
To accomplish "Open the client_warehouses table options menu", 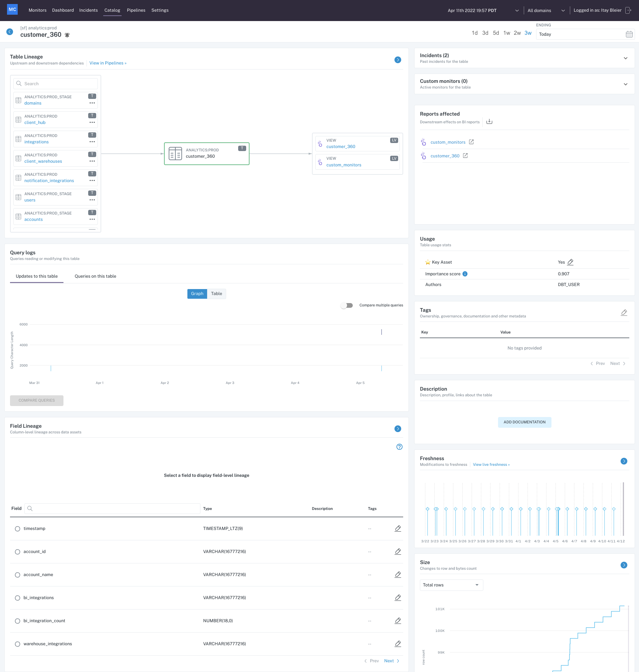I will (92, 161).
